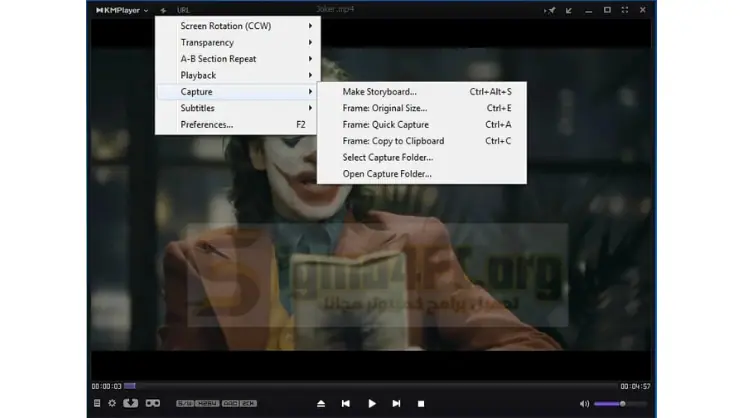The width and height of the screenshot is (743, 418).
Task: Open the control box gear icon
Action: [x=112, y=403]
